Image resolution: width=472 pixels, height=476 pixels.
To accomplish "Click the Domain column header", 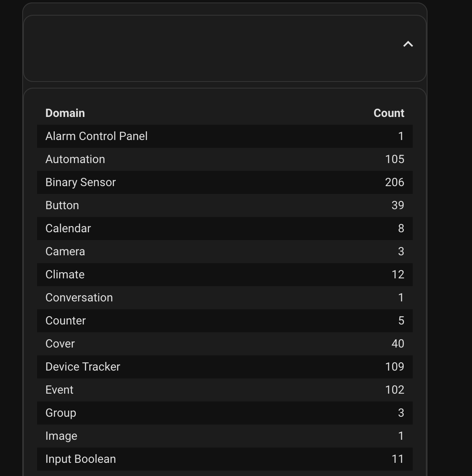I will click(65, 113).
